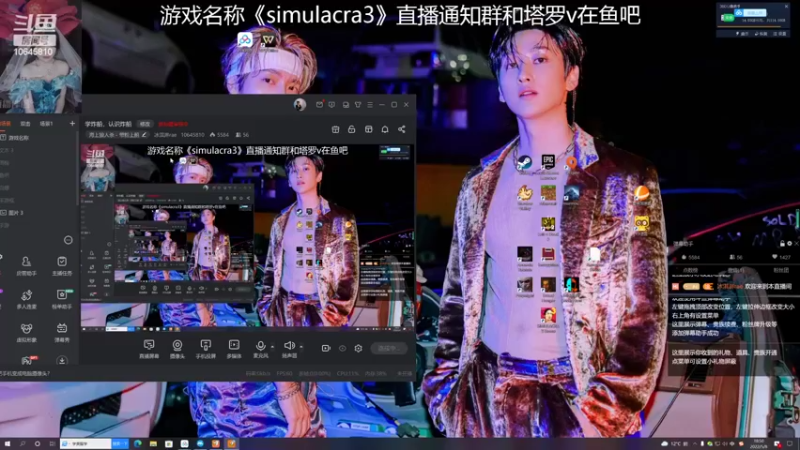Open the yellow owl desktop icon
The image size is (800, 450).
click(642, 223)
